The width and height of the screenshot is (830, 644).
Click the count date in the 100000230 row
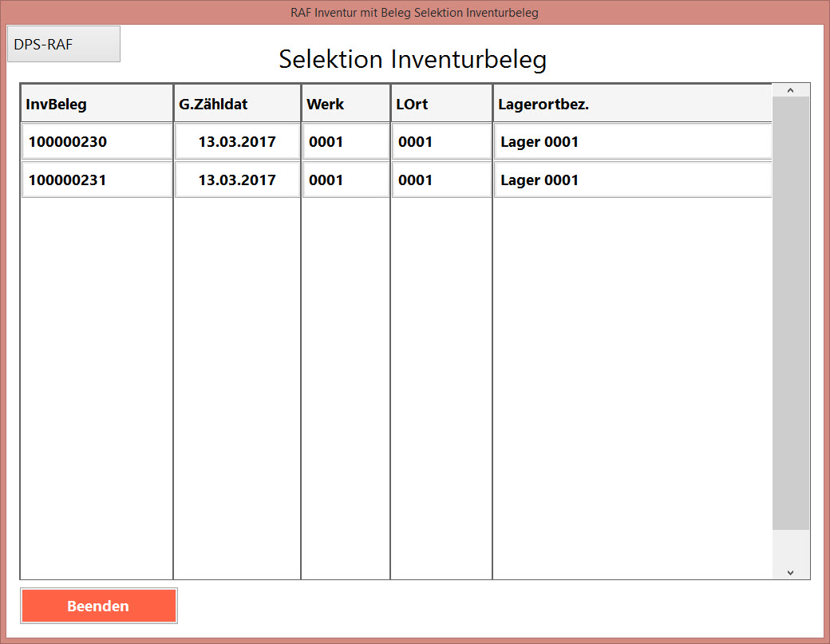click(237, 142)
